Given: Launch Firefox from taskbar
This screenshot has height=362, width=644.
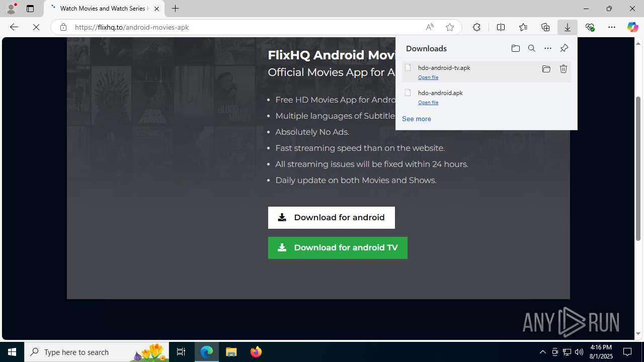Looking at the screenshot, I should pyautogui.click(x=256, y=352).
